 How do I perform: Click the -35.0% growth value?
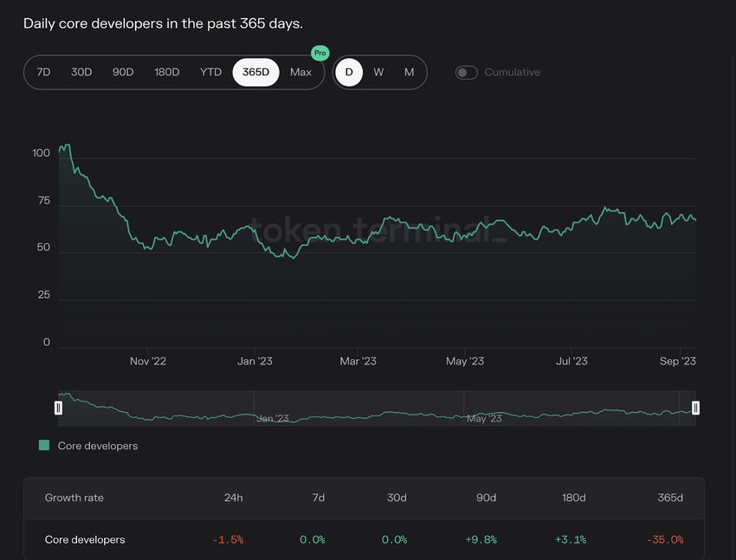pos(664,539)
